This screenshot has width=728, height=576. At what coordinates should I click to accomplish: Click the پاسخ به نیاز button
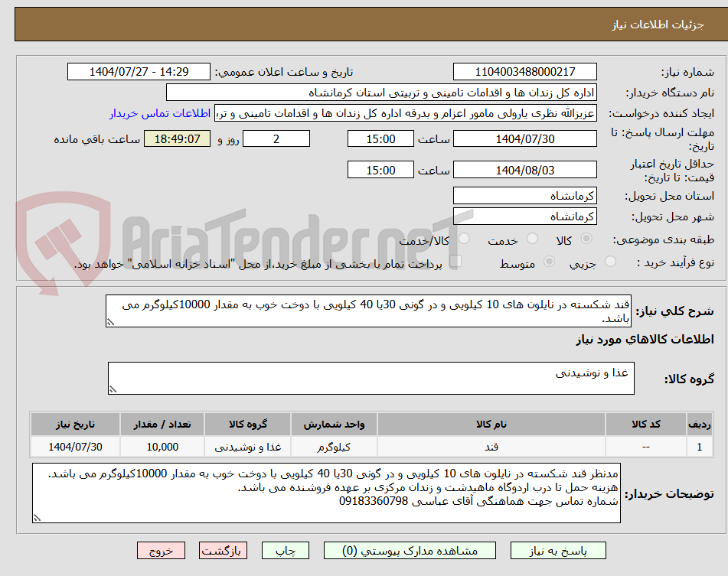coord(558,551)
